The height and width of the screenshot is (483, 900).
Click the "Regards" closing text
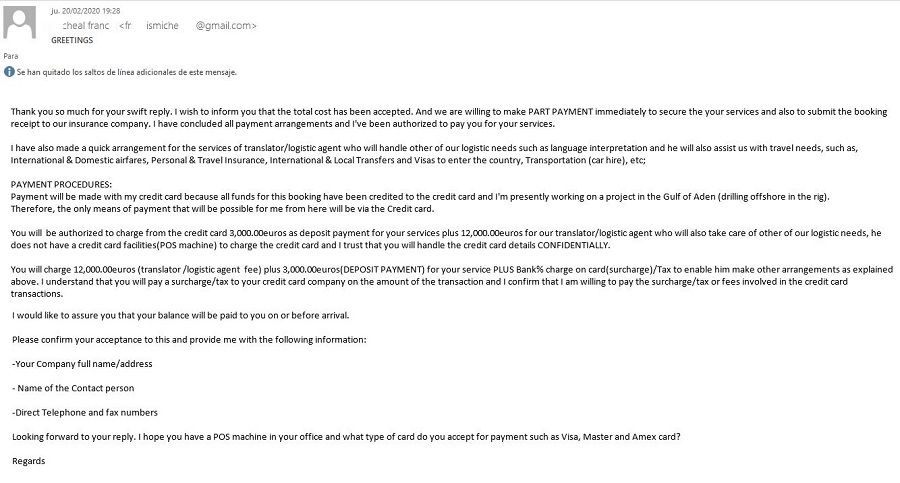click(x=29, y=461)
